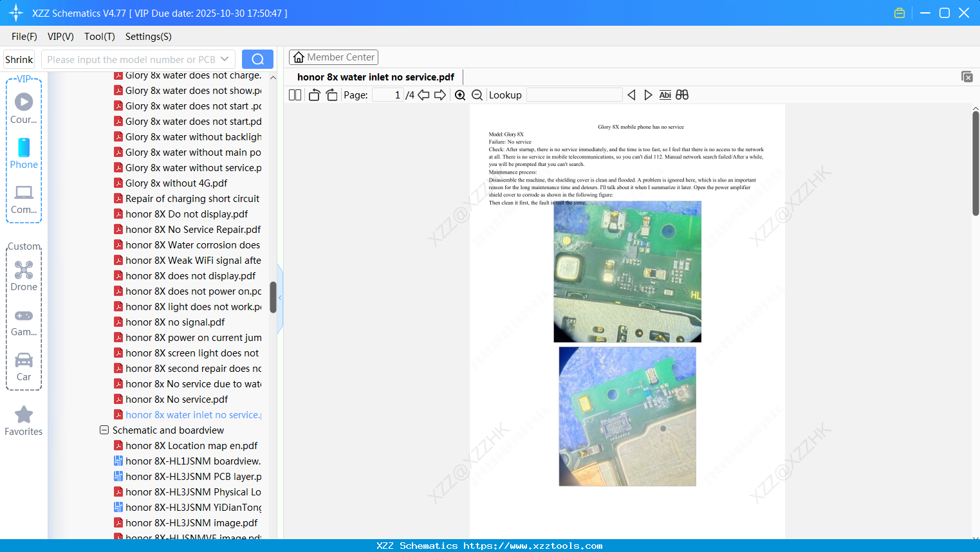Screen dimensions: 980x552
Task: Open honor 8X-HL1JSNM boardview file
Action: pyautogui.click(x=187, y=461)
